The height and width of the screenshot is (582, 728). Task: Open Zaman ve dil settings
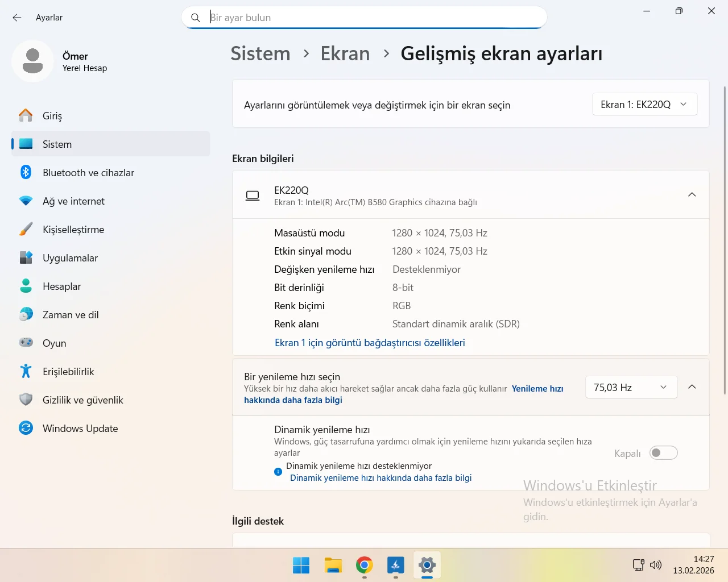click(x=111, y=314)
